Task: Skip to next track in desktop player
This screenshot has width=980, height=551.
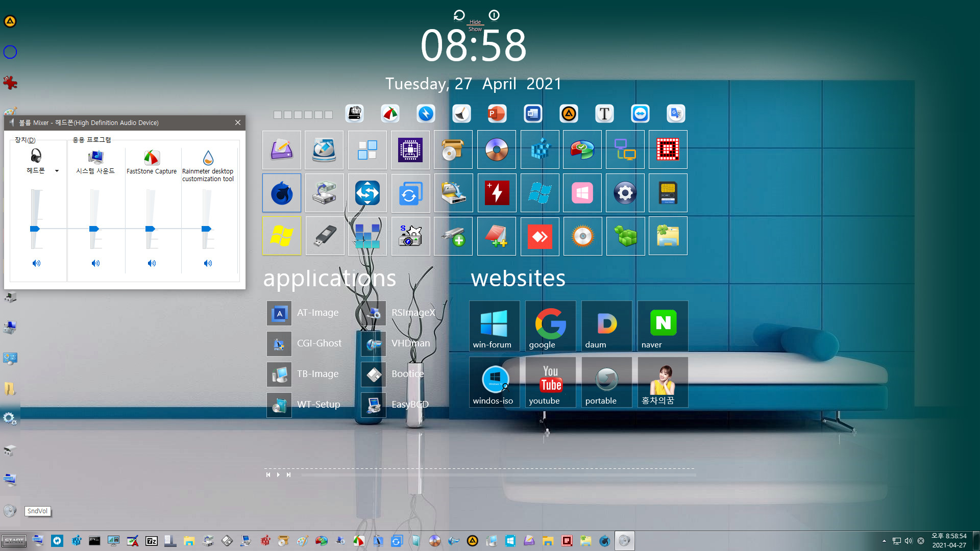Action: pos(288,475)
